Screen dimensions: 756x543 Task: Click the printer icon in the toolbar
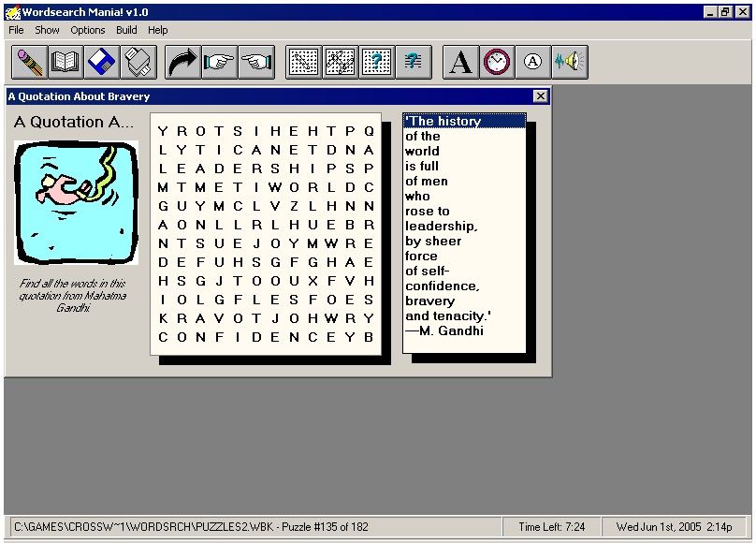[x=138, y=63]
